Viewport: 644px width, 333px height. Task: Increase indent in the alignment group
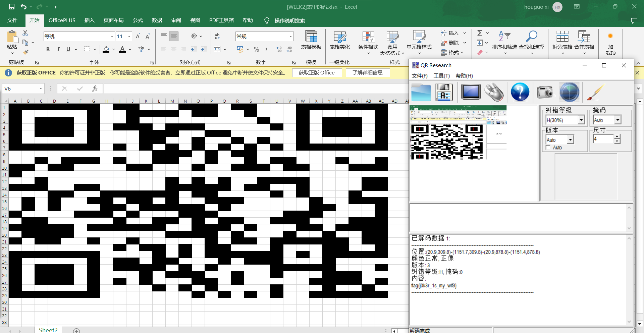[x=204, y=49]
